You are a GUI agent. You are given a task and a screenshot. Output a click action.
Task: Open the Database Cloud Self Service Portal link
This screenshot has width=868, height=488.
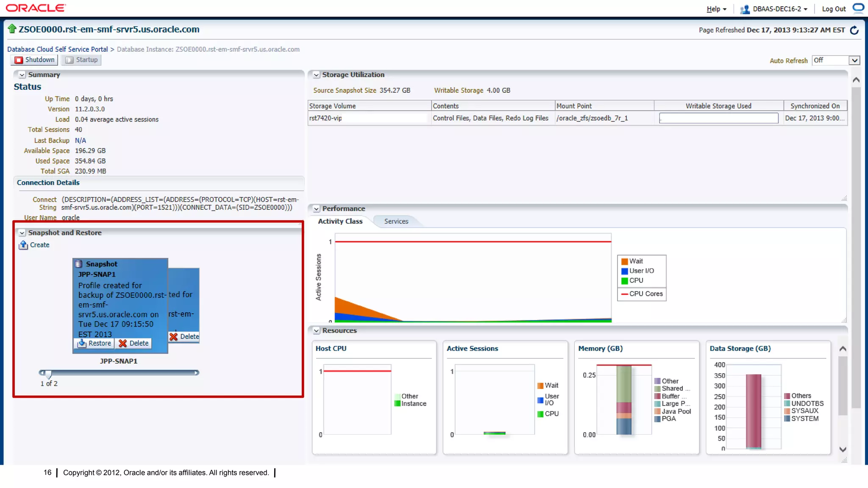[x=57, y=49]
